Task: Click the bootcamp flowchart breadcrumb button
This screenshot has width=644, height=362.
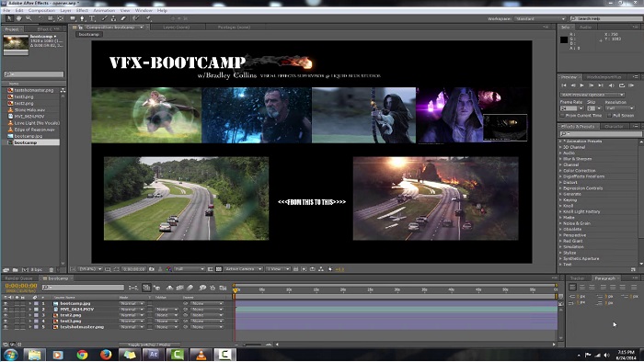Action: (x=89, y=34)
